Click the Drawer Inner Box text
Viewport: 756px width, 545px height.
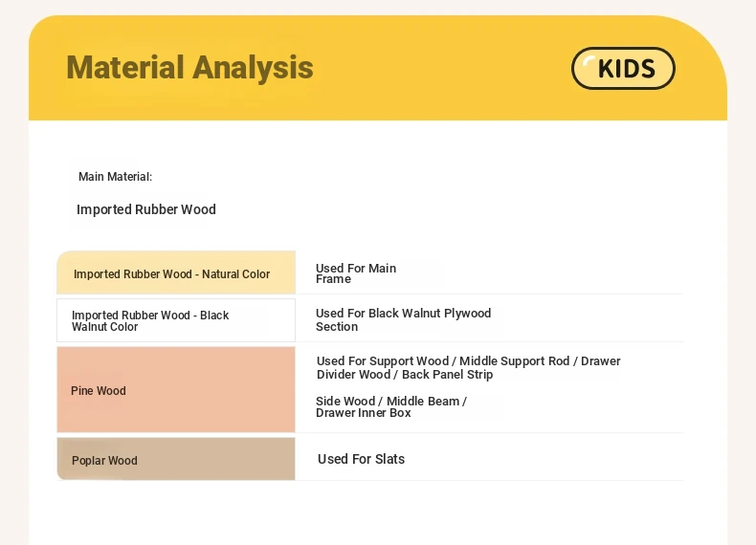(363, 413)
